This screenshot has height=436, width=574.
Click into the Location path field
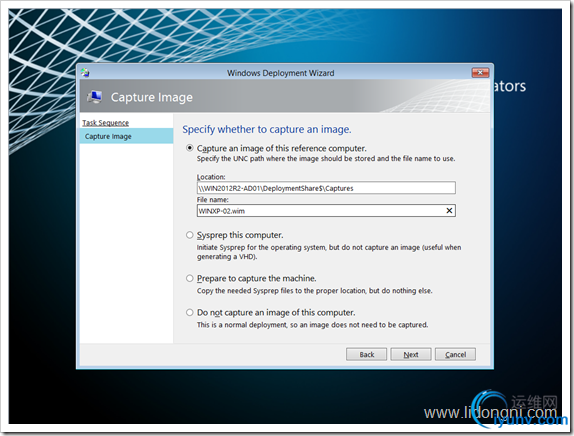(326, 188)
